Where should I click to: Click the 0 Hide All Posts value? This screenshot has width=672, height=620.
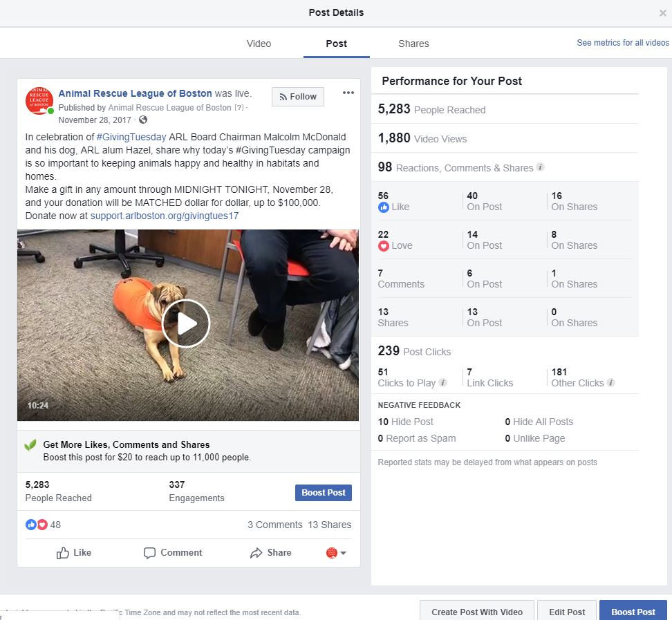[x=539, y=422]
